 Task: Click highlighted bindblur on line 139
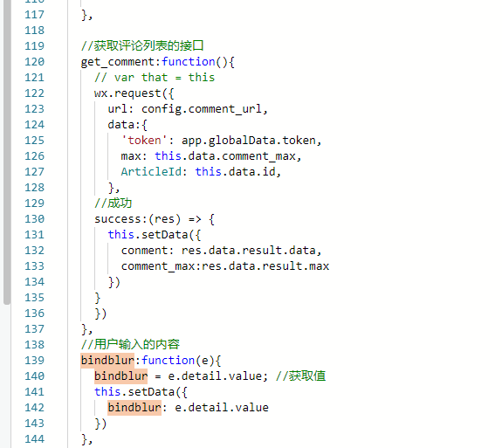pyautogui.click(x=107, y=361)
